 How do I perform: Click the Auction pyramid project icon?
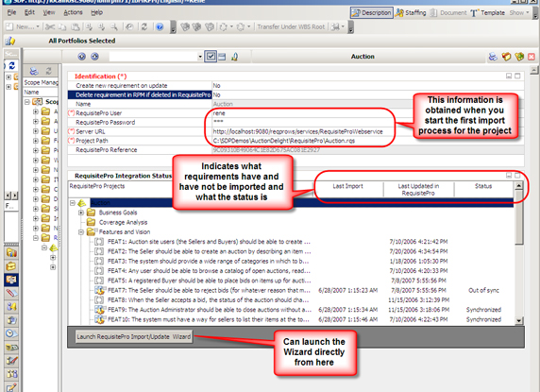click(81, 203)
